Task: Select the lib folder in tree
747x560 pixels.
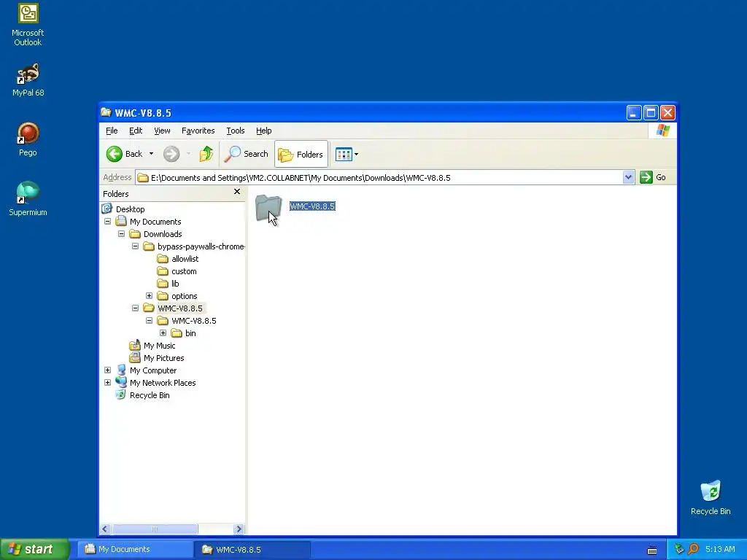Action: pyautogui.click(x=175, y=284)
